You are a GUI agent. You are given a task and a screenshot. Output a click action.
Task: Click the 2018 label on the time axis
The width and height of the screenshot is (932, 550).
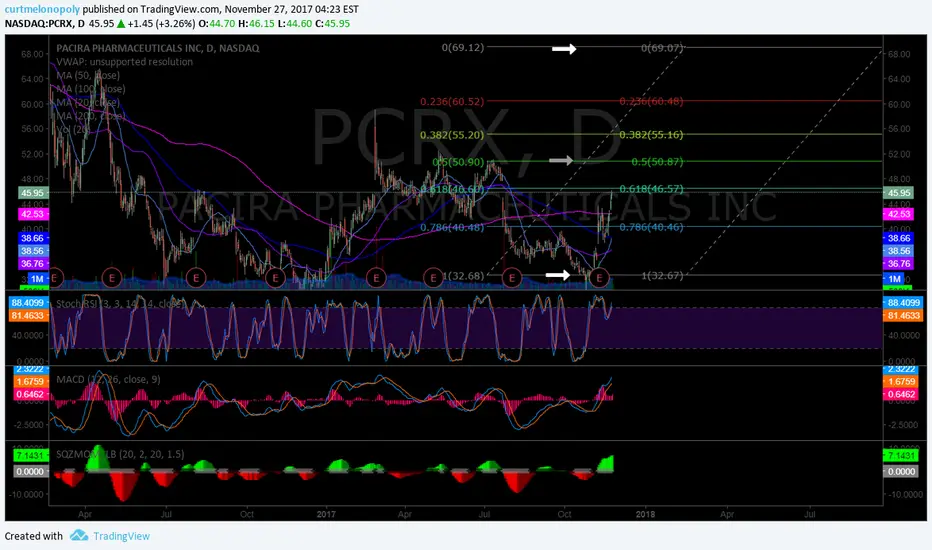click(x=645, y=514)
